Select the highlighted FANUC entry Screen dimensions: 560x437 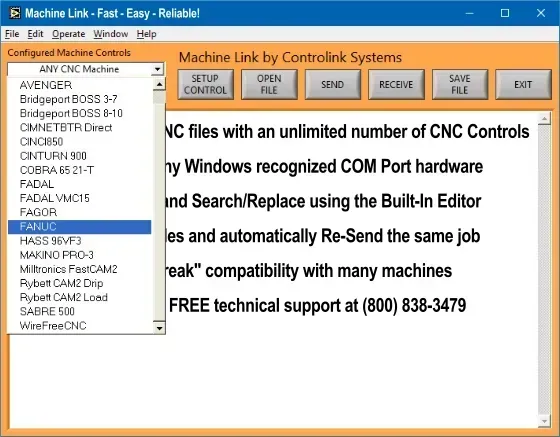pos(79,227)
